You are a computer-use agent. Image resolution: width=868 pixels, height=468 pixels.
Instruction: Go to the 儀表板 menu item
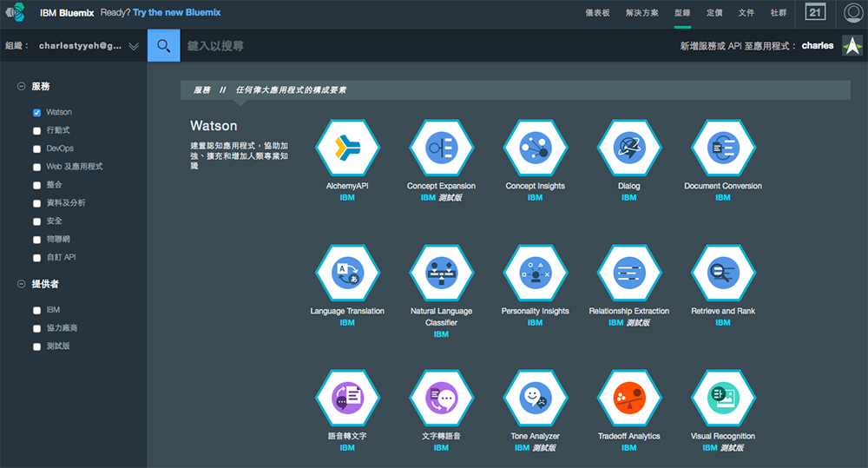(x=598, y=13)
